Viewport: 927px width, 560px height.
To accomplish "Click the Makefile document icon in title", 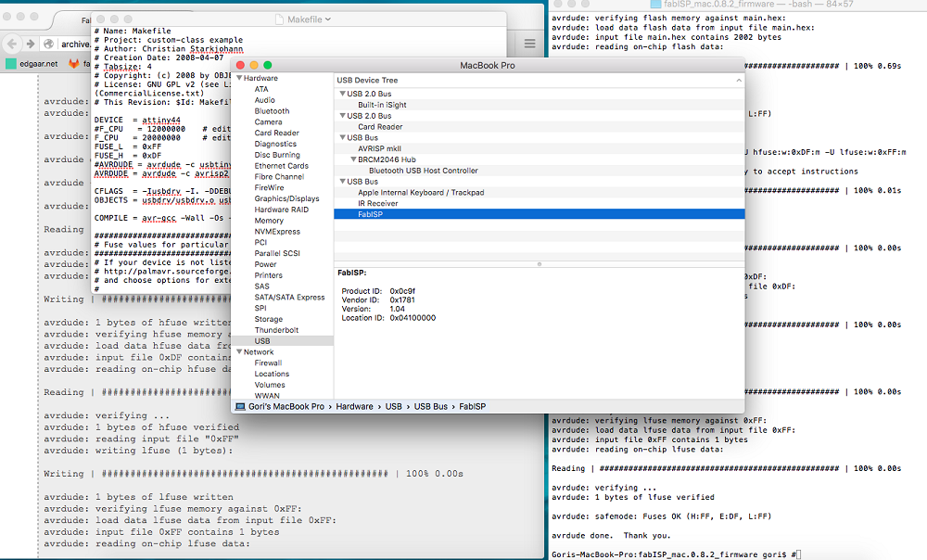I will 279,19.
